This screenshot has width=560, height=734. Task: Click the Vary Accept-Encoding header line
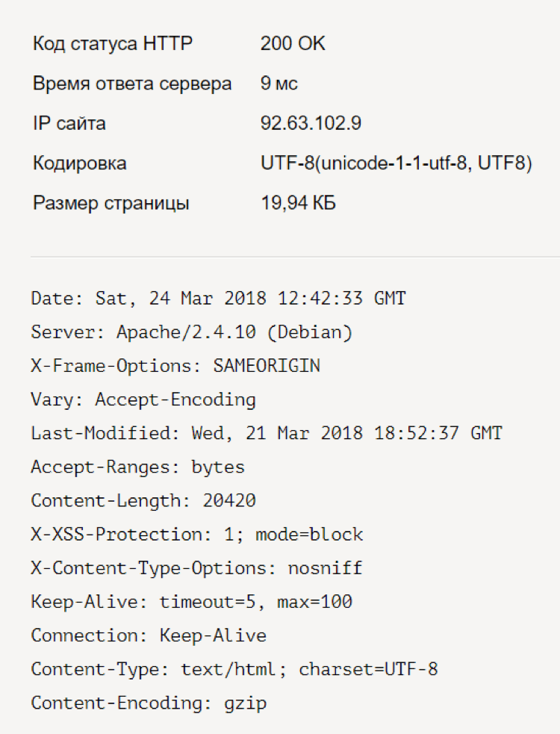143,399
